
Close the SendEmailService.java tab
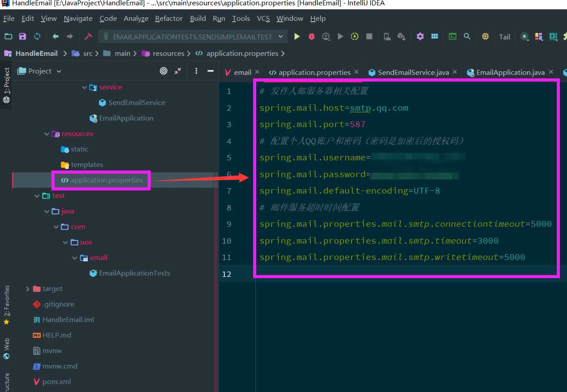[x=455, y=72]
